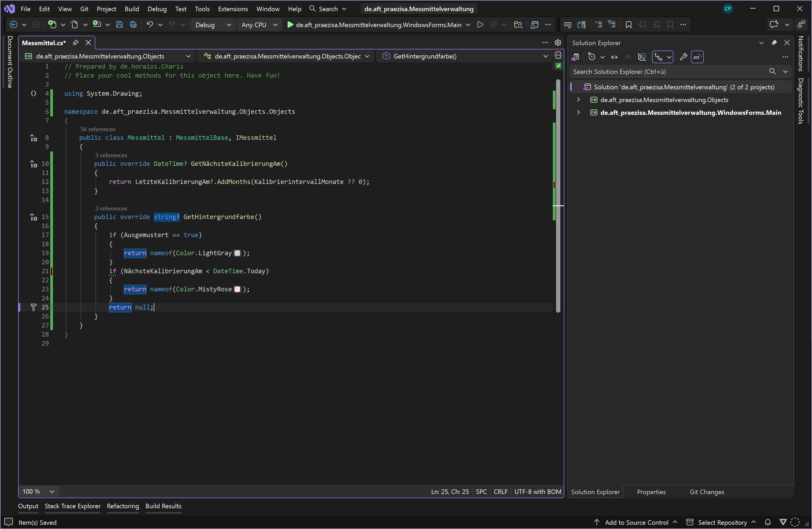The height and width of the screenshot is (529, 812).
Task: Toggle Preview Selected Items in Solution Explorer
Action: [697, 57]
